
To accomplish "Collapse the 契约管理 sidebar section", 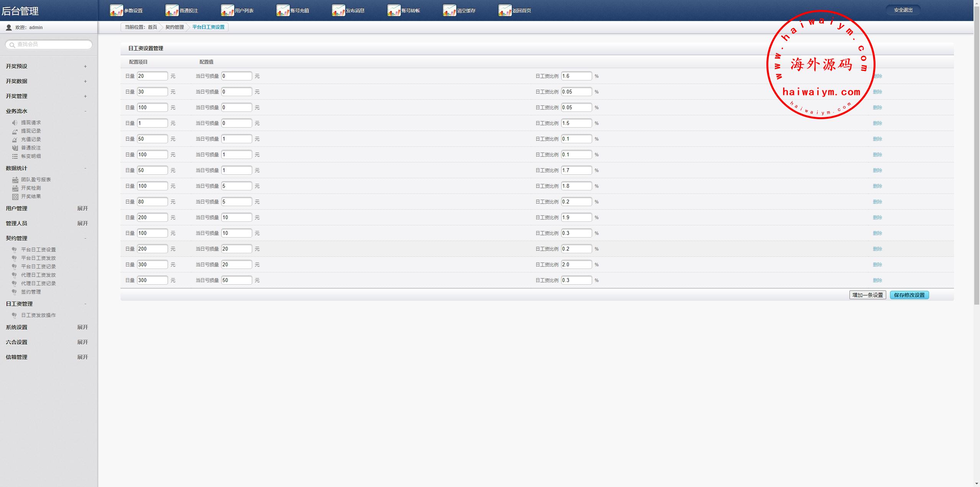I will coord(85,238).
